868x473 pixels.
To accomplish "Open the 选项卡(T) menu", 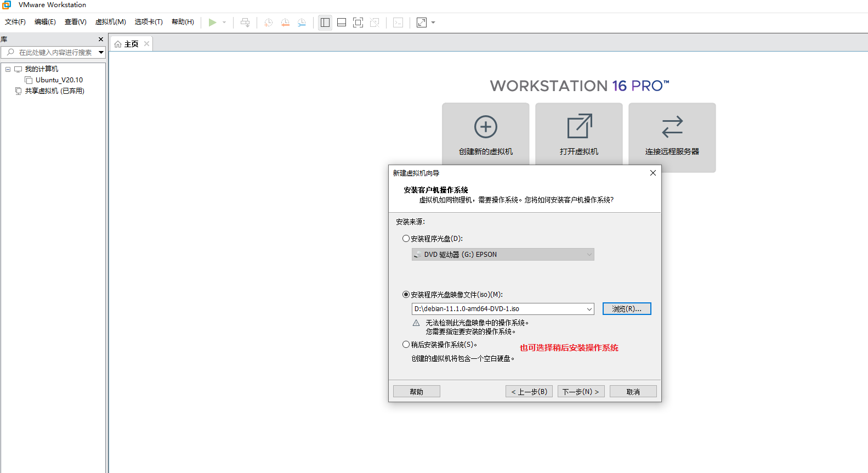I will coord(149,22).
